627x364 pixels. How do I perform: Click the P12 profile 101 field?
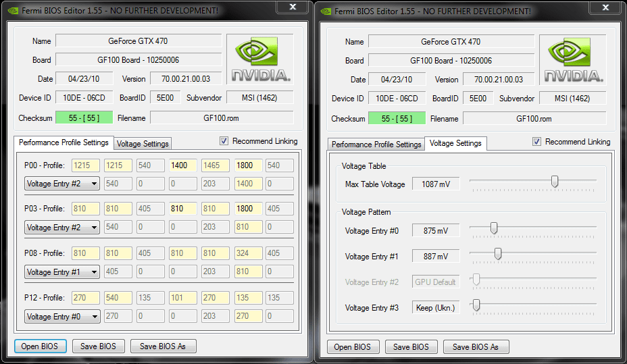182,298
